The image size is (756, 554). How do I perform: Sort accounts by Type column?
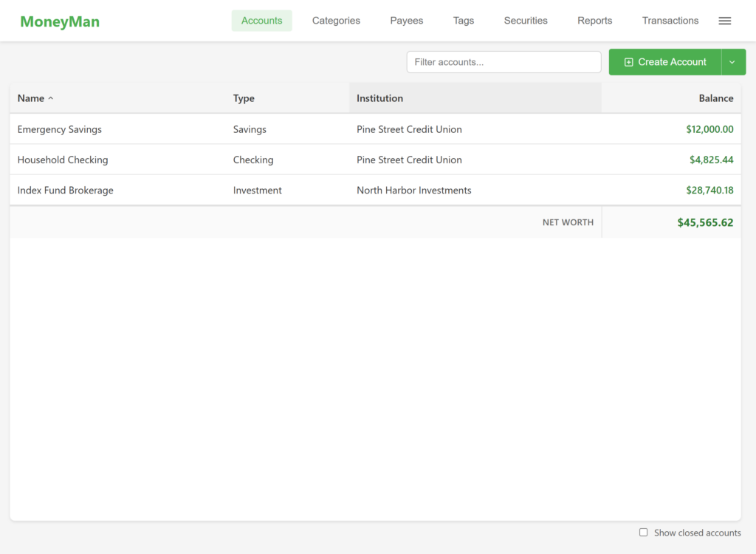coord(244,98)
